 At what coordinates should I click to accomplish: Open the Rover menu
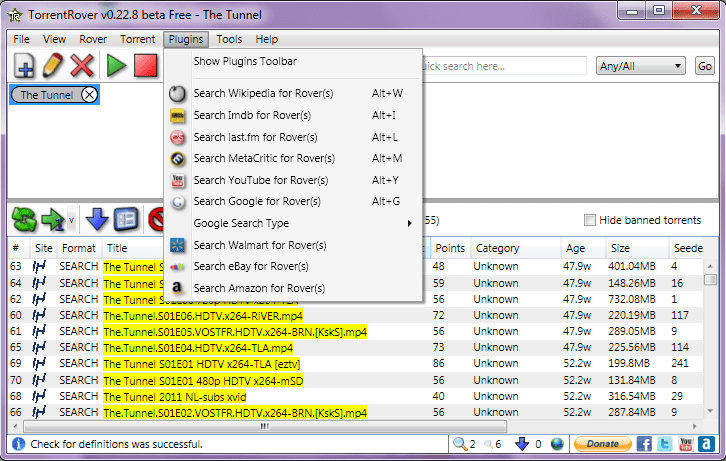(93, 39)
